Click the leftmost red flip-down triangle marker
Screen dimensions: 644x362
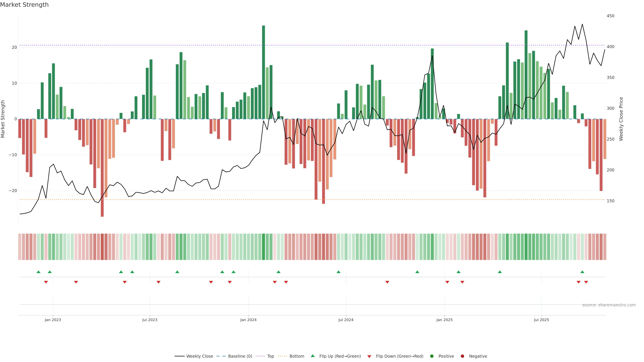(46, 282)
